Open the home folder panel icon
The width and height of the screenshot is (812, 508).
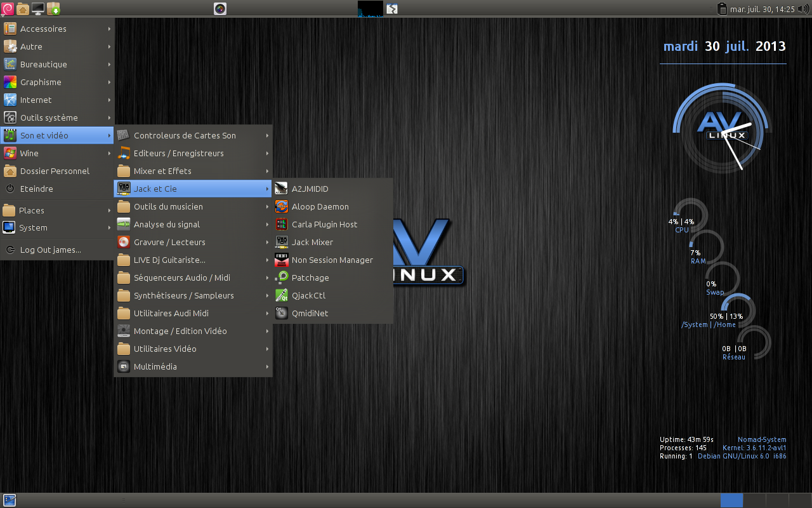tap(23, 8)
